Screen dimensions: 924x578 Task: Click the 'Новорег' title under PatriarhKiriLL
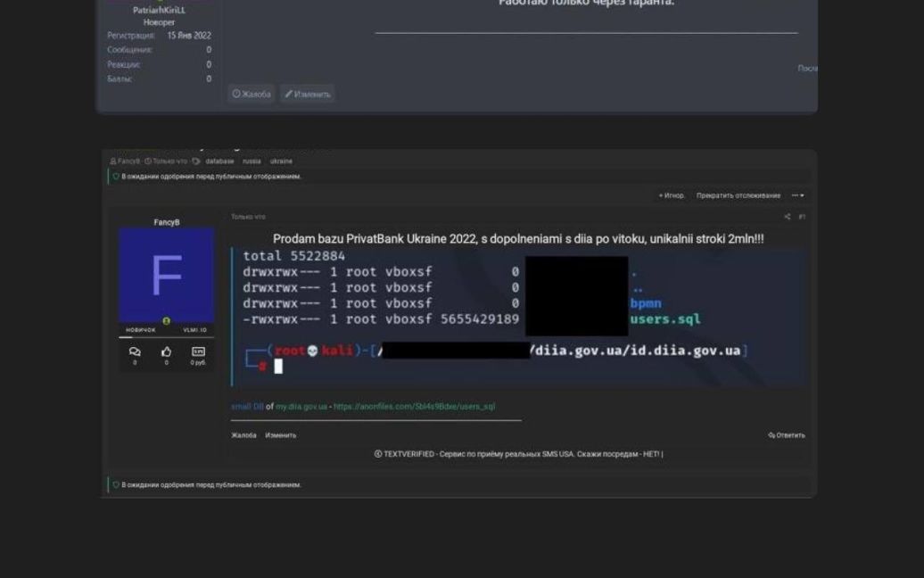(x=159, y=22)
